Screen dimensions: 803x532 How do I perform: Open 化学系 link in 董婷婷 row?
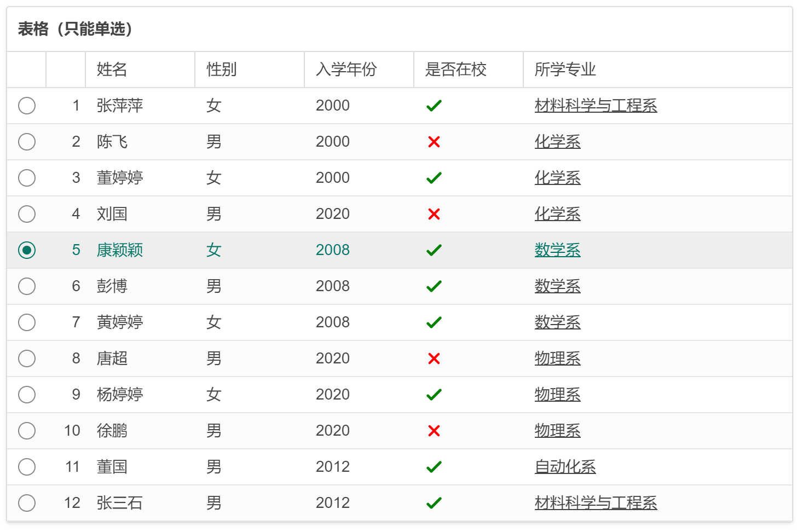[557, 178]
